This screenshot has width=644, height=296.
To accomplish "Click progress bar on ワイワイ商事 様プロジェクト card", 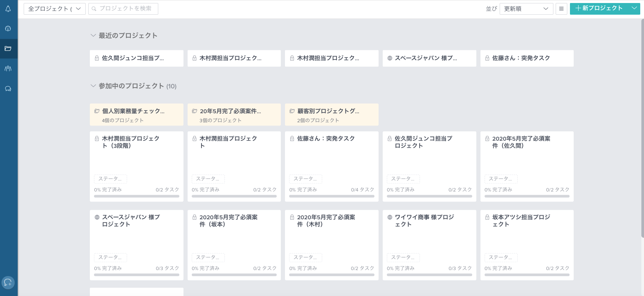I will [429, 275].
